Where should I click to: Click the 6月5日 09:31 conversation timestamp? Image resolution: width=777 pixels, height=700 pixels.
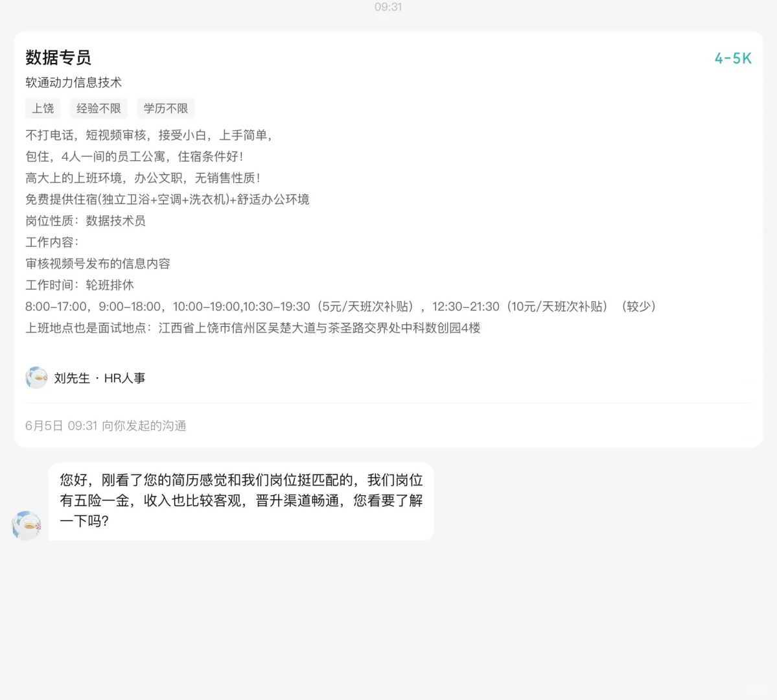(x=64, y=426)
